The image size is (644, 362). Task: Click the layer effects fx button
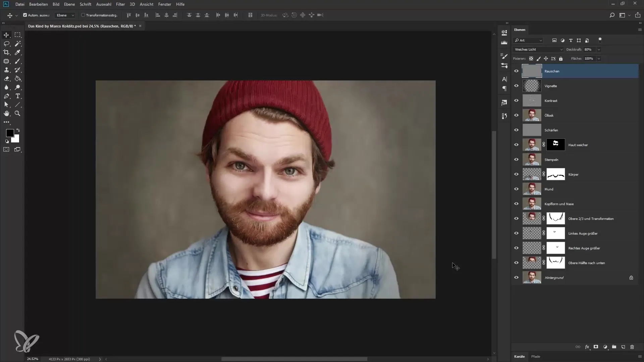pos(587,347)
